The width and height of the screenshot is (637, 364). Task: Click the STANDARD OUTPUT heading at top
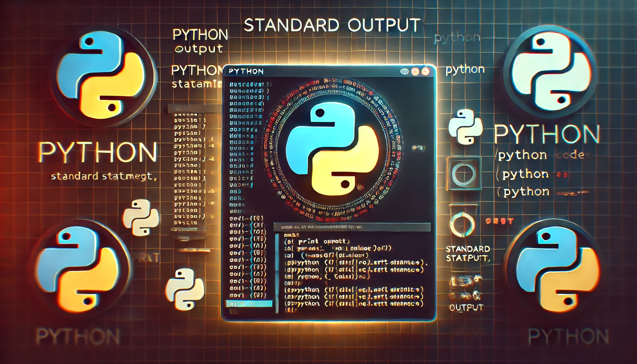332,26
